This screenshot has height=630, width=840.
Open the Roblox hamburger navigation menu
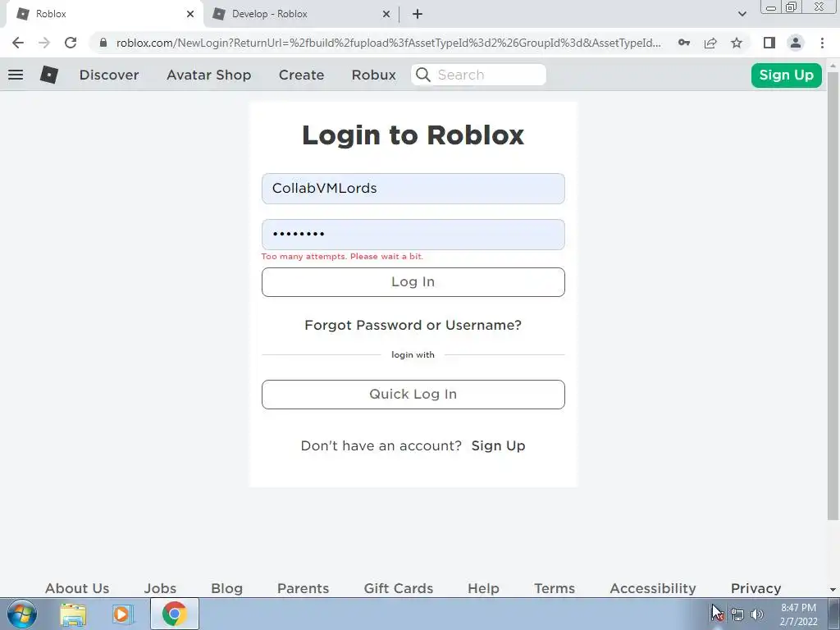coord(16,75)
